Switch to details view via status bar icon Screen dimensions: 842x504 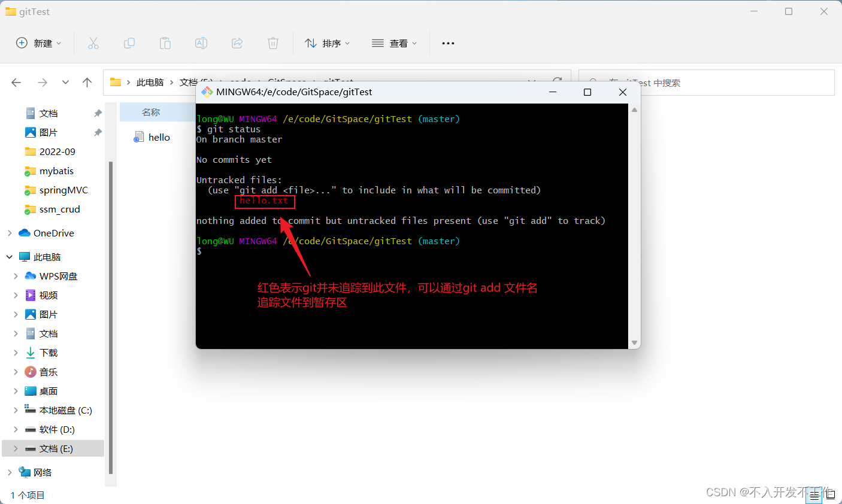(x=814, y=495)
